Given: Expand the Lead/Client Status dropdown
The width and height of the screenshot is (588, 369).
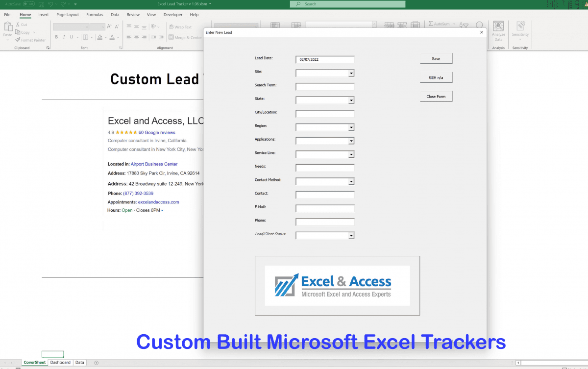Looking at the screenshot, I should click(x=351, y=235).
